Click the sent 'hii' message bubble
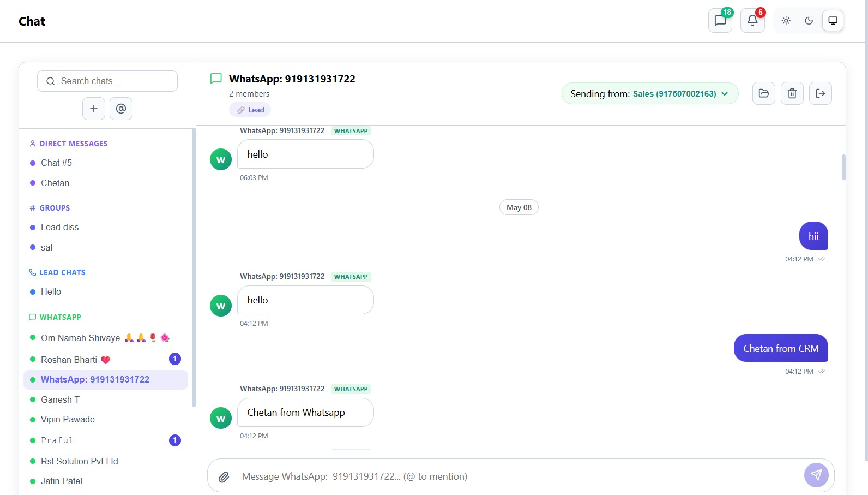The height and width of the screenshot is (495, 868). pyautogui.click(x=813, y=236)
